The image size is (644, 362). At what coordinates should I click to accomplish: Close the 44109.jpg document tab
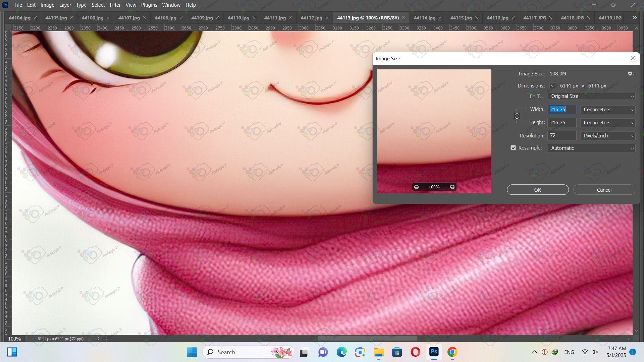(x=217, y=18)
